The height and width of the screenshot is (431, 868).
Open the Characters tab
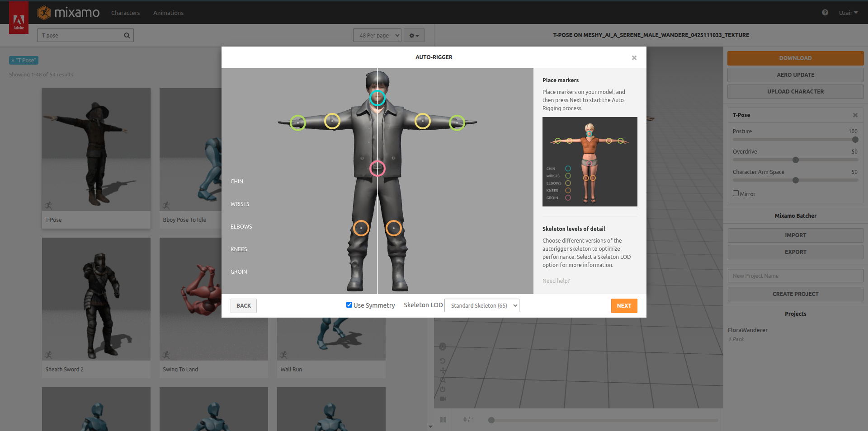pyautogui.click(x=125, y=13)
